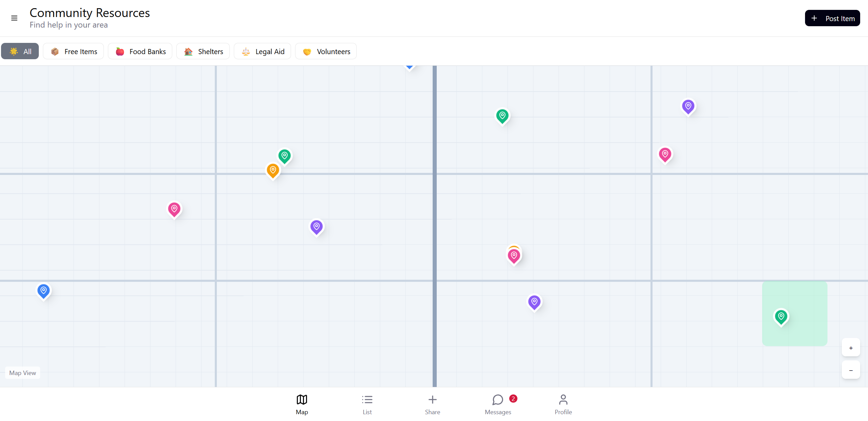The width and height of the screenshot is (868, 421).
Task: Toggle the Food Banks filter chip
Action: click(140, 51)
